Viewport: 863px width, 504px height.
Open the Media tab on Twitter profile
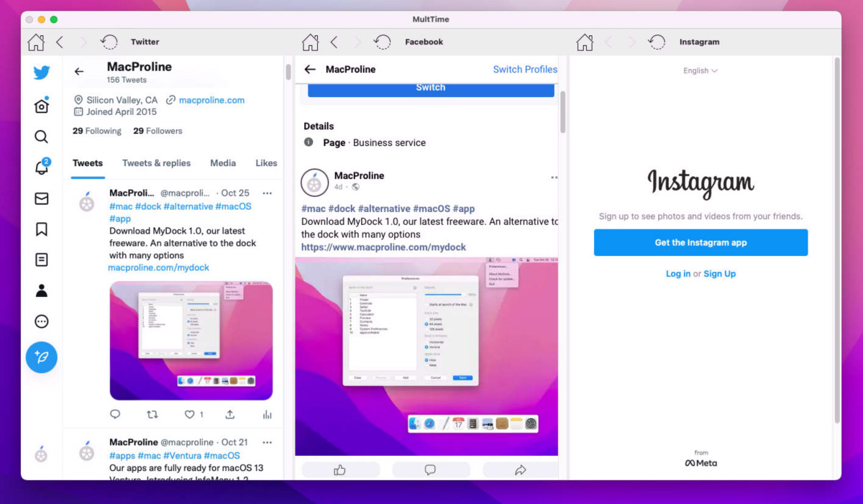pyautogui.click(x=223, y=163)
